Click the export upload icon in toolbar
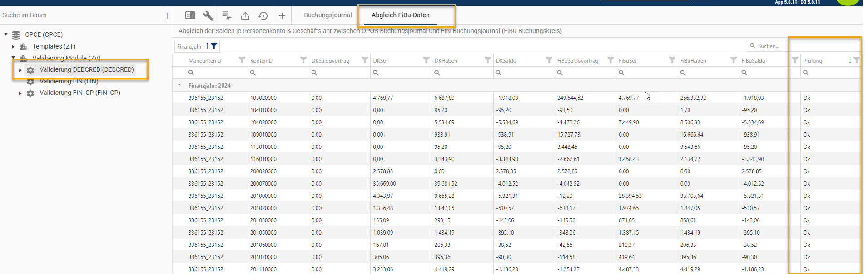The width and height of the screenshot is (868, 274). (245, 16)
